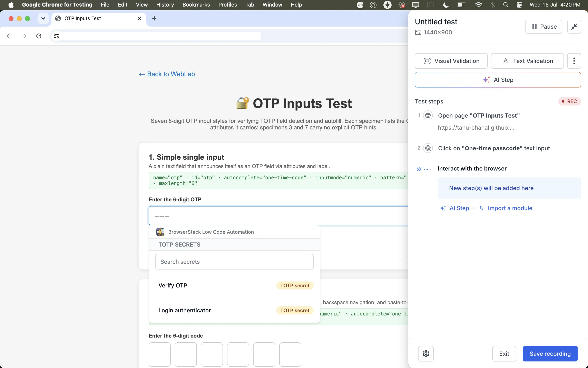Open the Tab menu
The height and width of the screenshot is (368, 588).
249,5
